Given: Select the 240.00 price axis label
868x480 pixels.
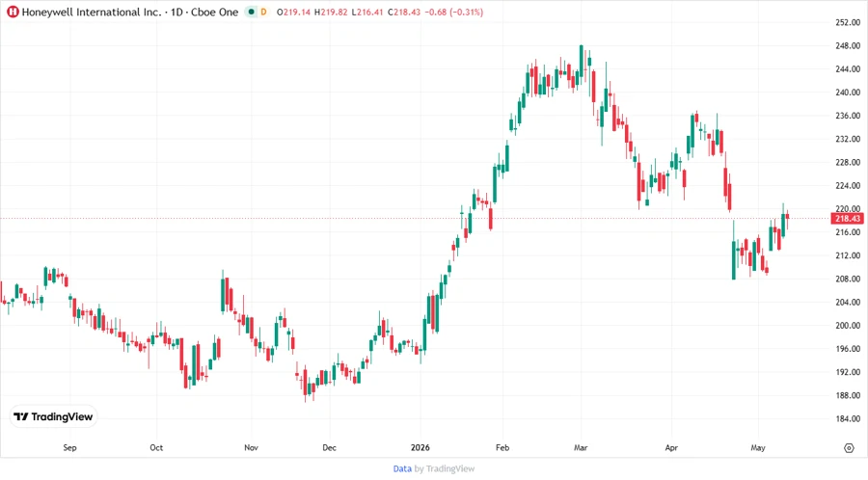Looking at the screenshot, I should [848, 93].
